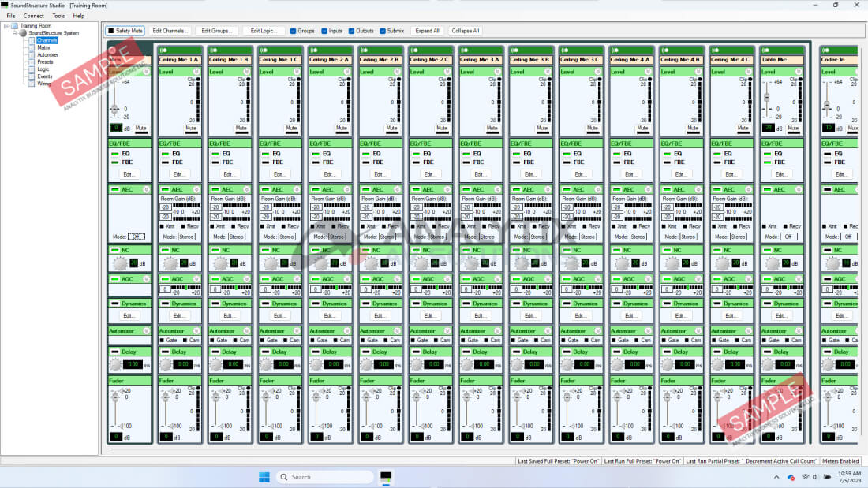868x488 pixels.
Task: Collapse Level section of Ceiling Mic 1 A
Action: pyautogui.click(x=196, y=72)
